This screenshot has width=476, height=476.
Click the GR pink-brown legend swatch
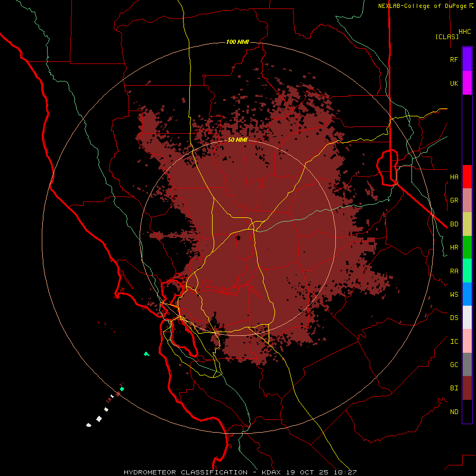(x=467, y=200)
